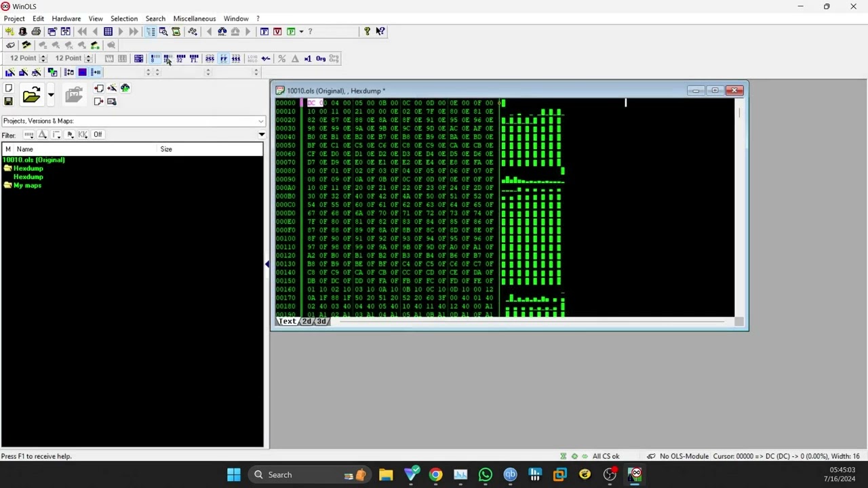Viewport: 868px width, 488px height.
Task: Click the percent display icon
Action: [281, 58]
